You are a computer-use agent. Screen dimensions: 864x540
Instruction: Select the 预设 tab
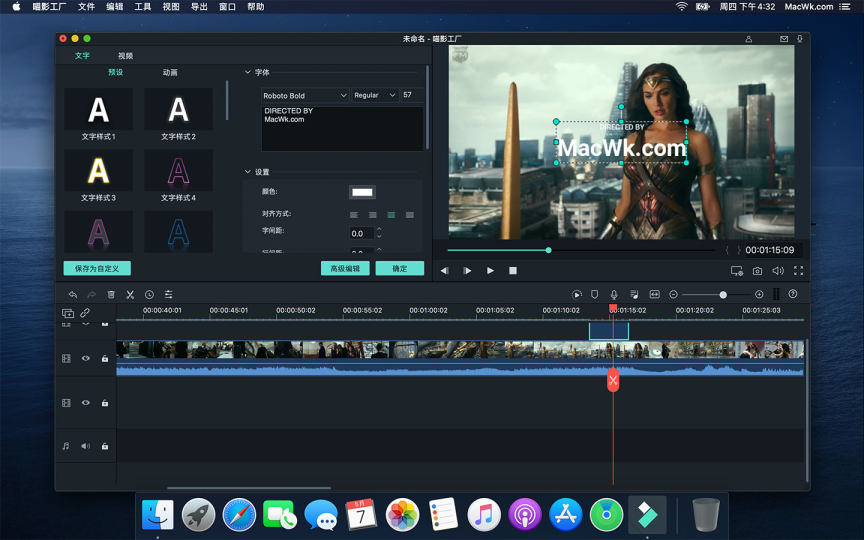[x=115, y=72]
